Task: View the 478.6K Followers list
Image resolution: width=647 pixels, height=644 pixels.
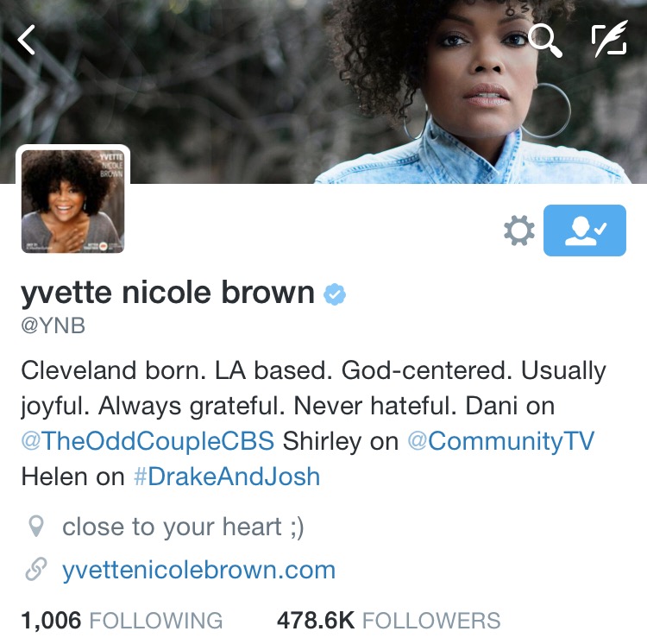Action: coord(388,621)
